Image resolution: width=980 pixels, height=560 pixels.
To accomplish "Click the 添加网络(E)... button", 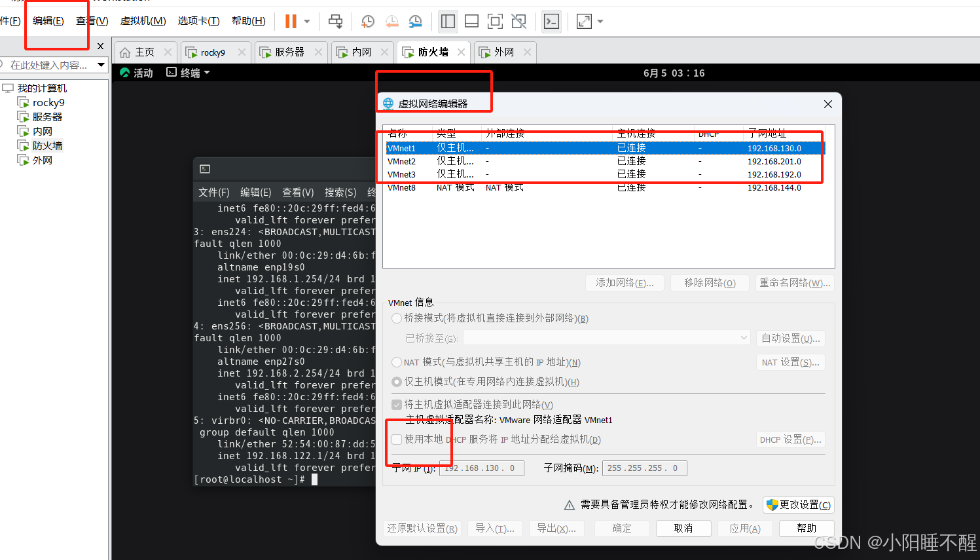I will point(625,283).
